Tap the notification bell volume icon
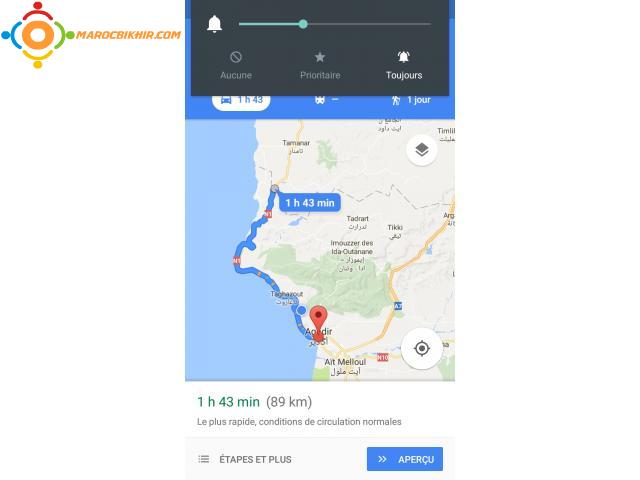Viewport: 640px width, 480px height. [x=214, y=24]
